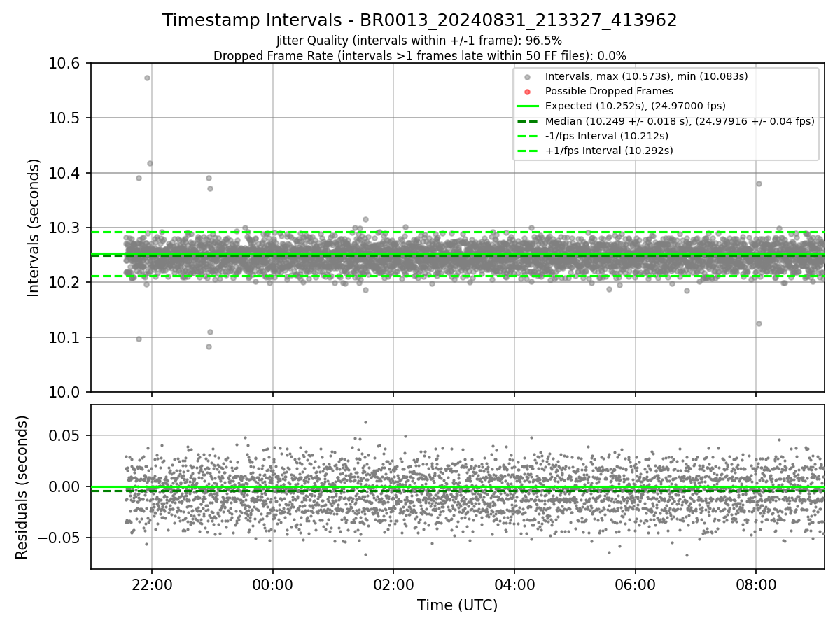Click the 'Jitter Quality' subtitle line reading 96.5%
The width and height of the screenshot is (840, 630).
pyautogui.click(x=419, y=41)
